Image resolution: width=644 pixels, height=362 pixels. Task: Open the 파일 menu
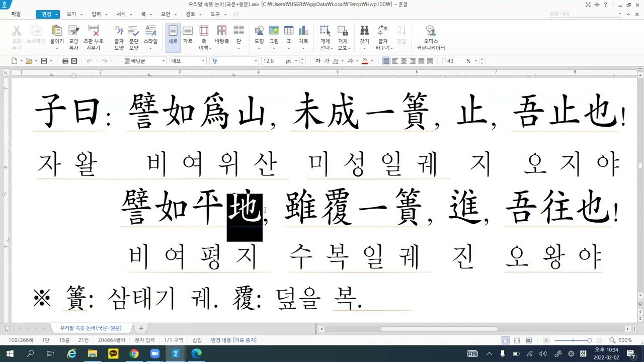point(16,14)
